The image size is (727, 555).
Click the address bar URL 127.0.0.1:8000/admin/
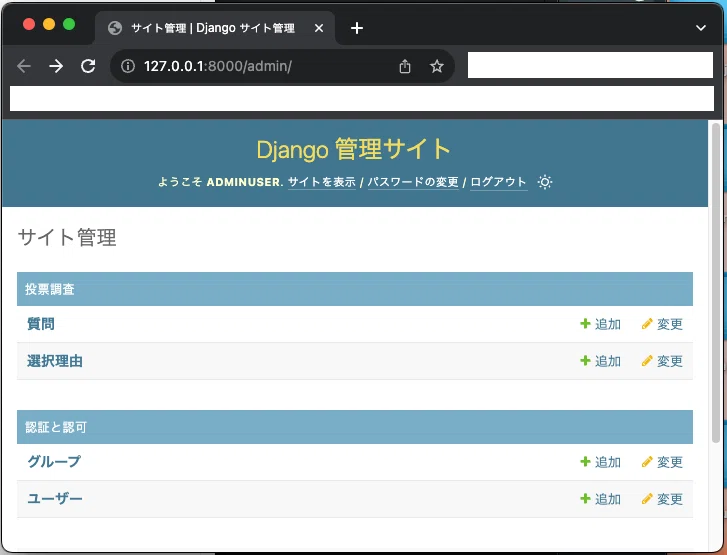(x=217, y=66)
